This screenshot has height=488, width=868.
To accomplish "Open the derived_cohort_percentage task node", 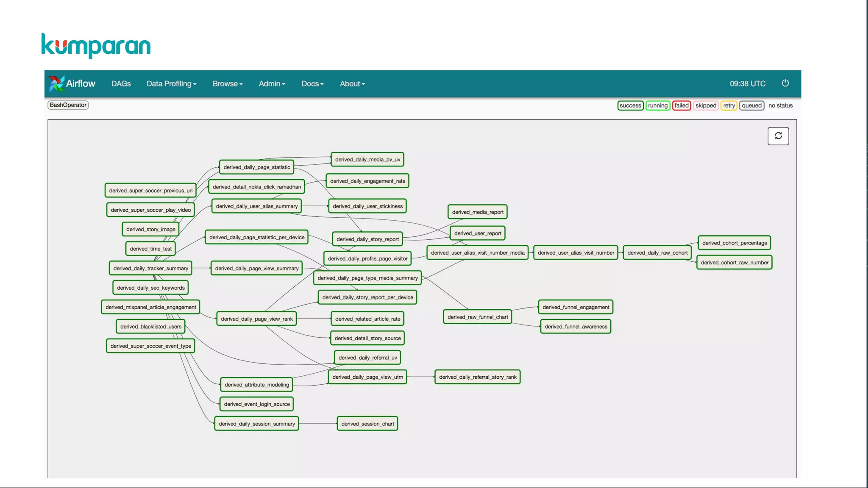I will (x=734, y=243).
